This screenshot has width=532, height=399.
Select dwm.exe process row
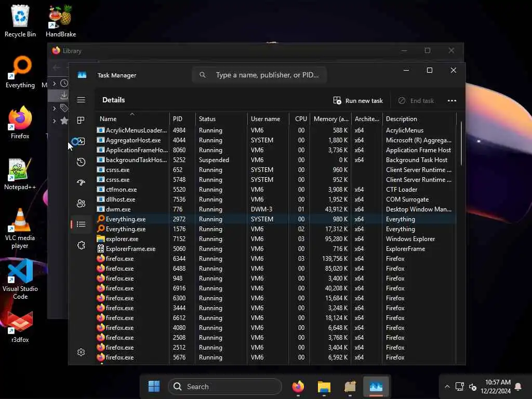[275, 209]
